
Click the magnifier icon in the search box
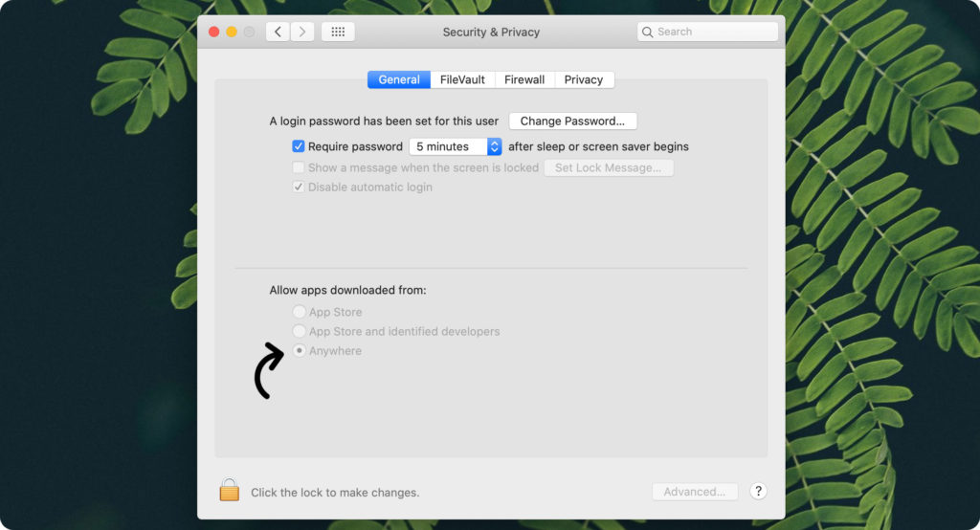(648, 32)
